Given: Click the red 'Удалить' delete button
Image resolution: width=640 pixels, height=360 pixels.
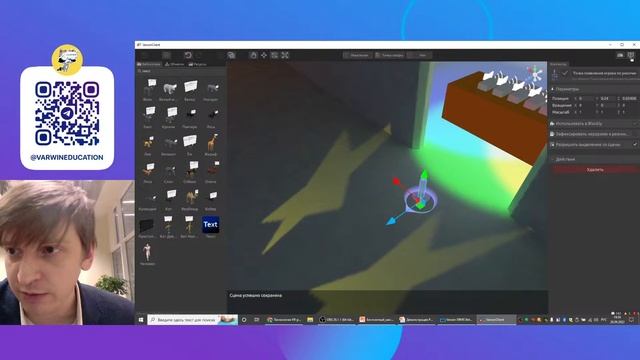Looking at the screenshot, I should [595, 169].
